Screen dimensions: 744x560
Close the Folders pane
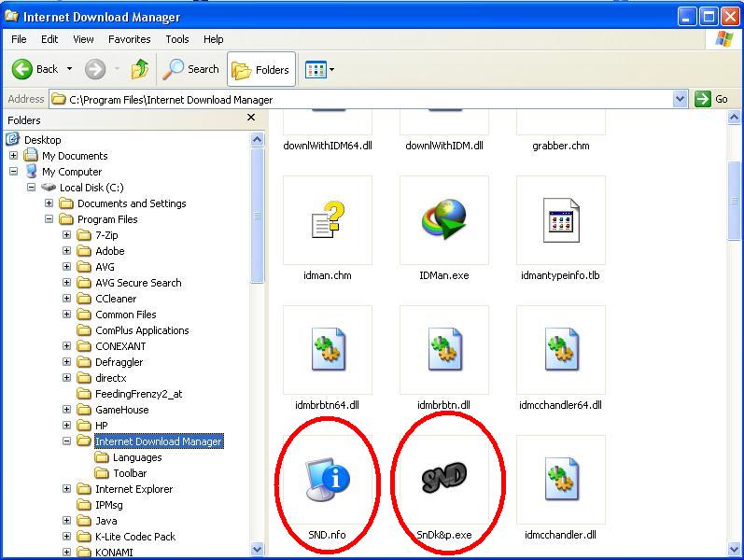click(251, 118)
